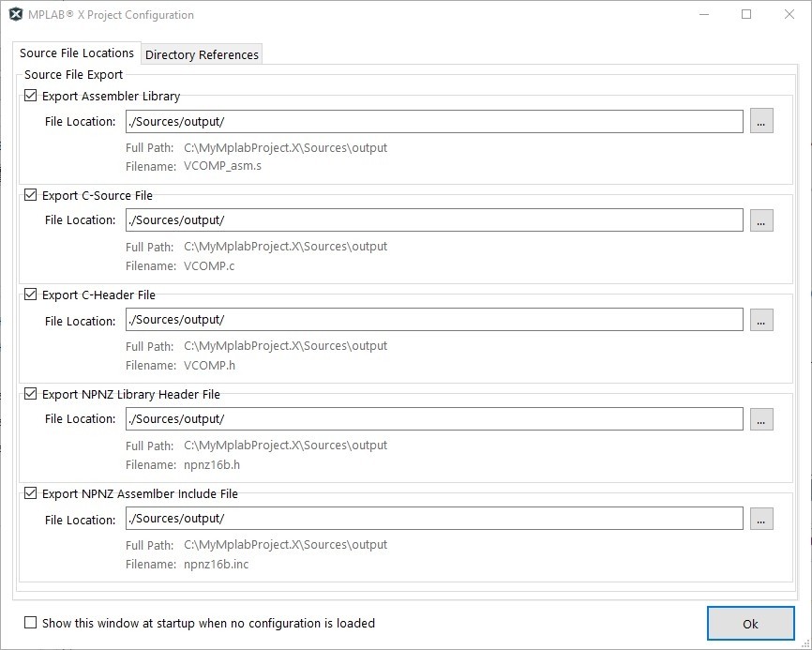Select Source File Locations tab
This screenshot has width=812, height=650.
(77, 53)
